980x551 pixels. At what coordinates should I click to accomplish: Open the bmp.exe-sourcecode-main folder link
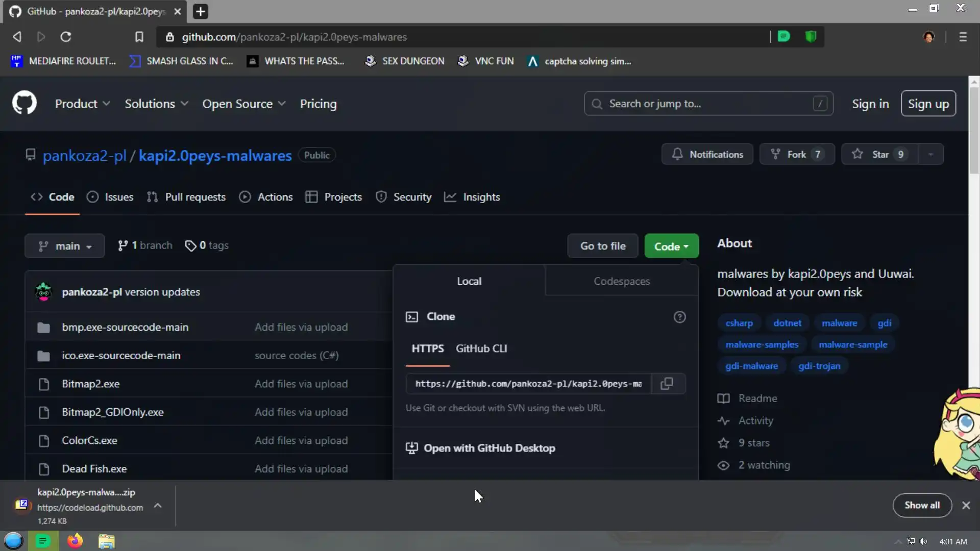125,327
